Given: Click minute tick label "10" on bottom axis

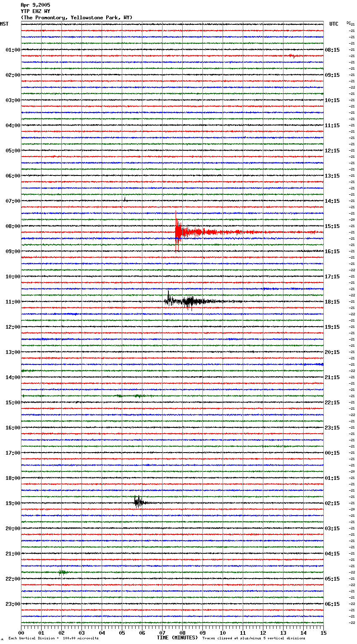Looking at the screenshot, I should coord(223,633).
